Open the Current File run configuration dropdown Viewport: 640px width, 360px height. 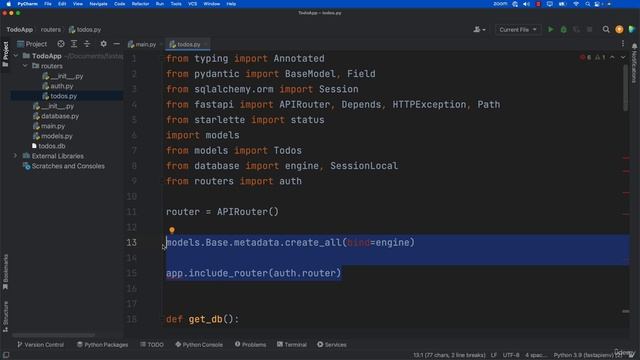518,29
